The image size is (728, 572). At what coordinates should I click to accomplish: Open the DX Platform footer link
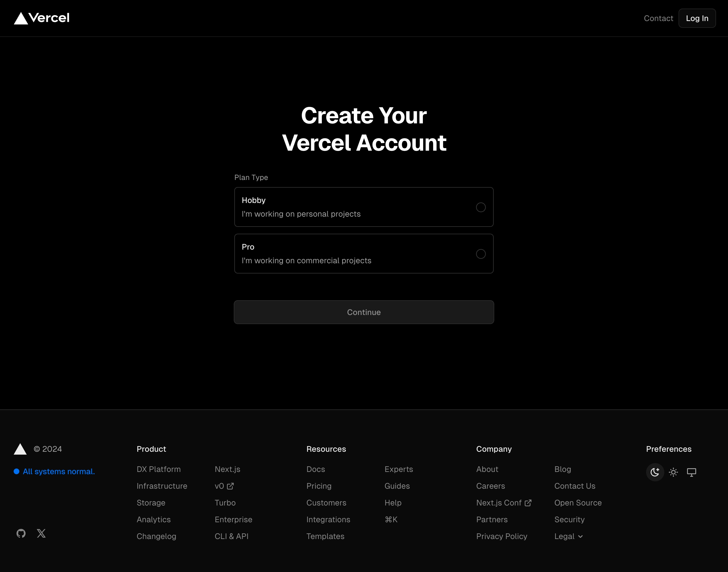(x=159, y=469)
